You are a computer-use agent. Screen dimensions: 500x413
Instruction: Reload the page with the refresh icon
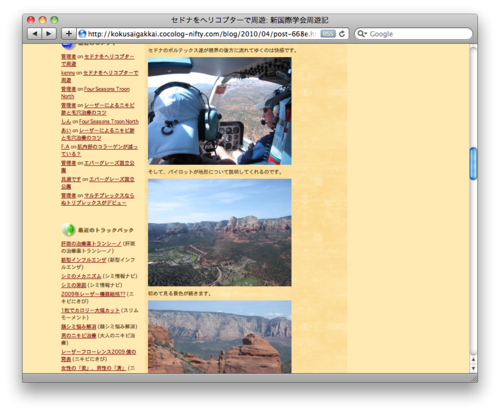click(x=342, y=34)
